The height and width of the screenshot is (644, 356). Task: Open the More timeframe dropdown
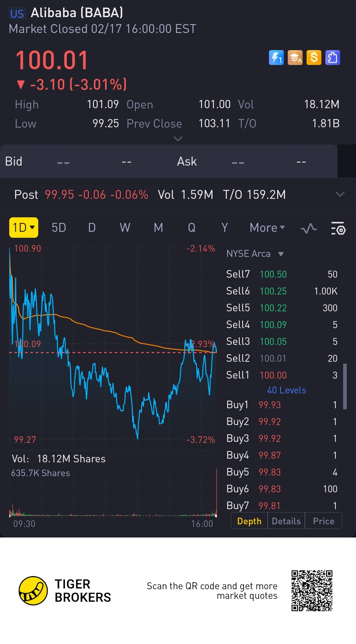coord(267,228)
